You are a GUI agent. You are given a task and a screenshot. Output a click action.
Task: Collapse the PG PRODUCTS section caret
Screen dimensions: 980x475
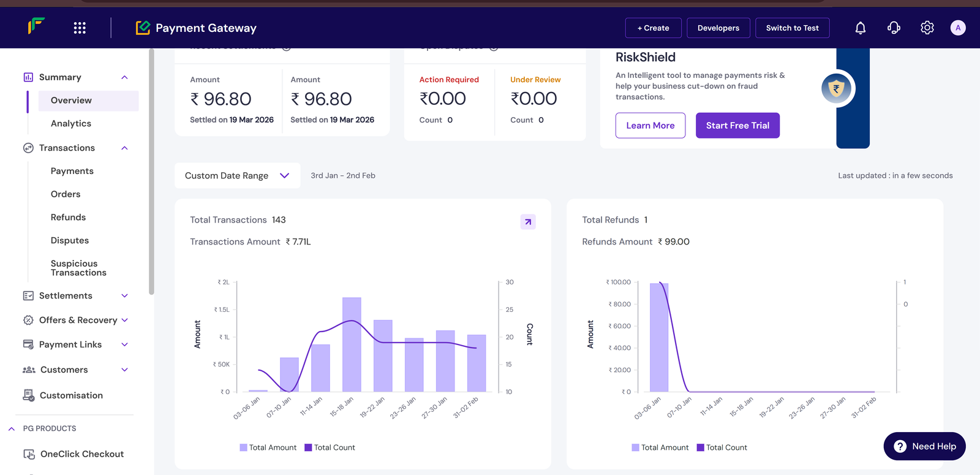pyautogui.click(x=12, y=428)
